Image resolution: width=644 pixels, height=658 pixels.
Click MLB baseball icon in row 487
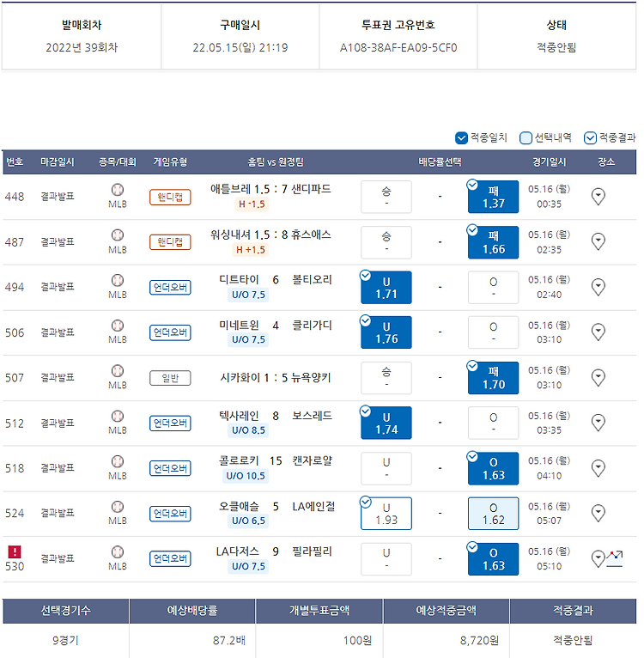[x=118, y=235]
